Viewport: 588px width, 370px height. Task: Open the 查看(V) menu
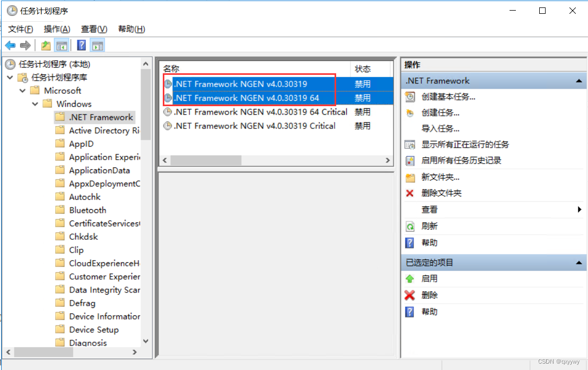(x=94, y=29)
